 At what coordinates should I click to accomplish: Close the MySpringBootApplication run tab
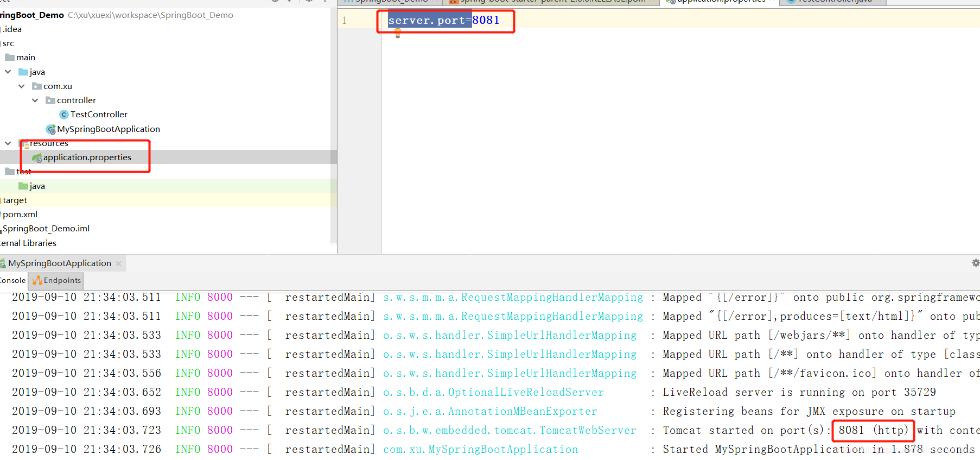coord(118,263)
